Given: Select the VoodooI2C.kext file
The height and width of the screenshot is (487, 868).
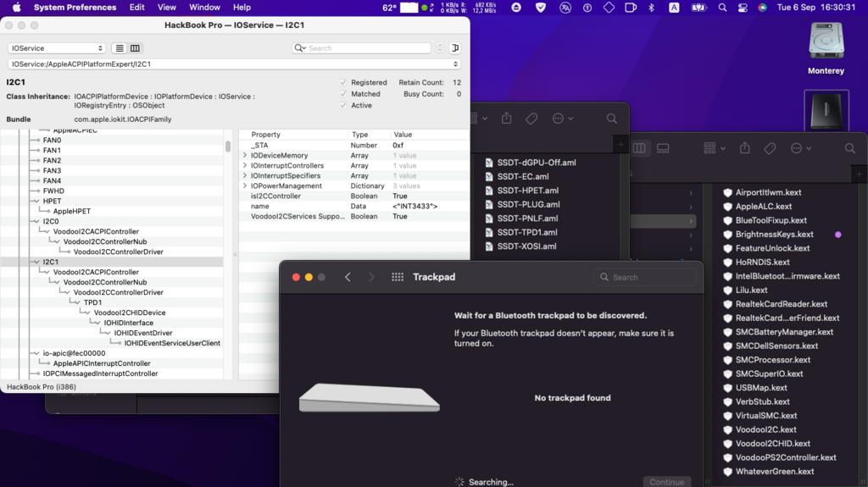Looking at the screenshot, I should [x=765, y=429].
